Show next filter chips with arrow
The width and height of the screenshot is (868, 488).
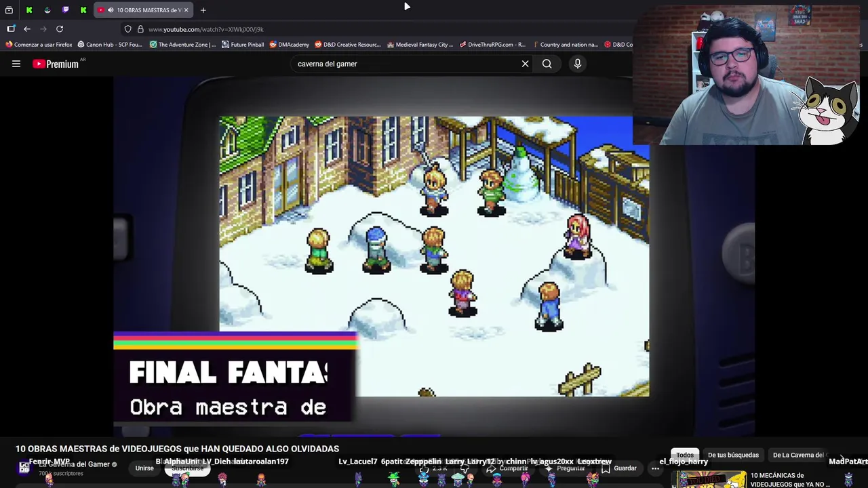click(x=842, y=457)
